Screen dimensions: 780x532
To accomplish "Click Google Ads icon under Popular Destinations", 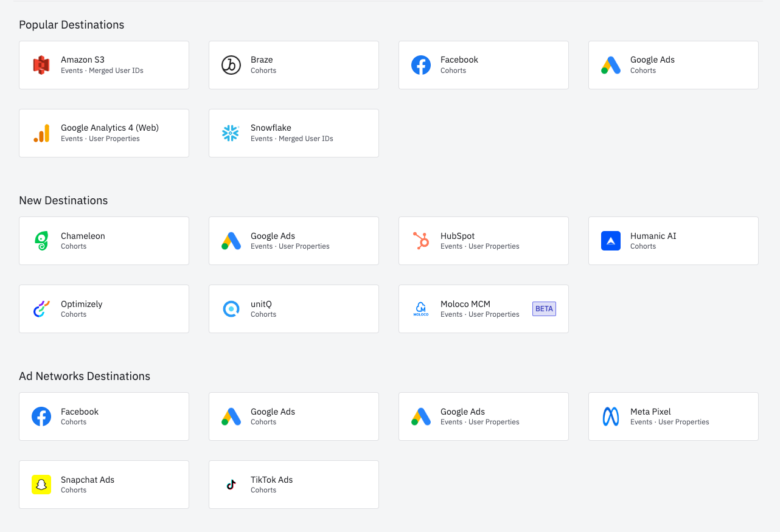I will [611, 65].
